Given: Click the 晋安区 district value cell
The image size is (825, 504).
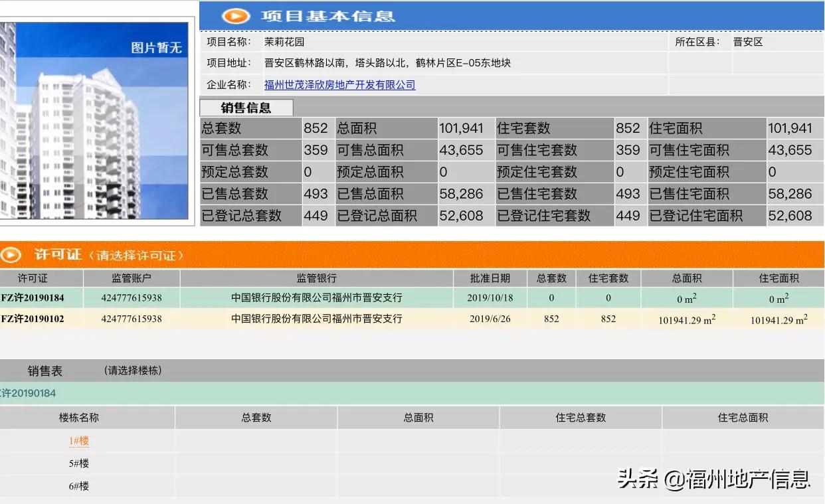Looking at the screenshot, I should [762, 41].
